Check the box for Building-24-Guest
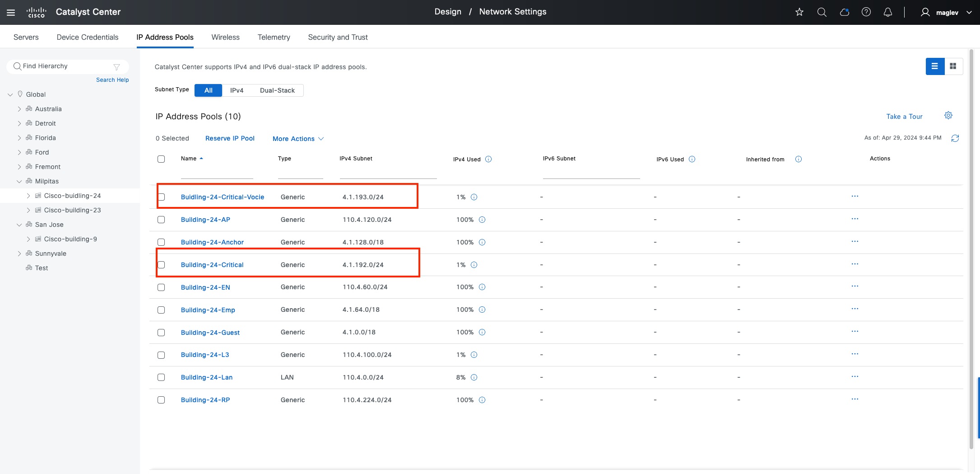This screenshot has width=980, height=474. click(x=161, y=333)
